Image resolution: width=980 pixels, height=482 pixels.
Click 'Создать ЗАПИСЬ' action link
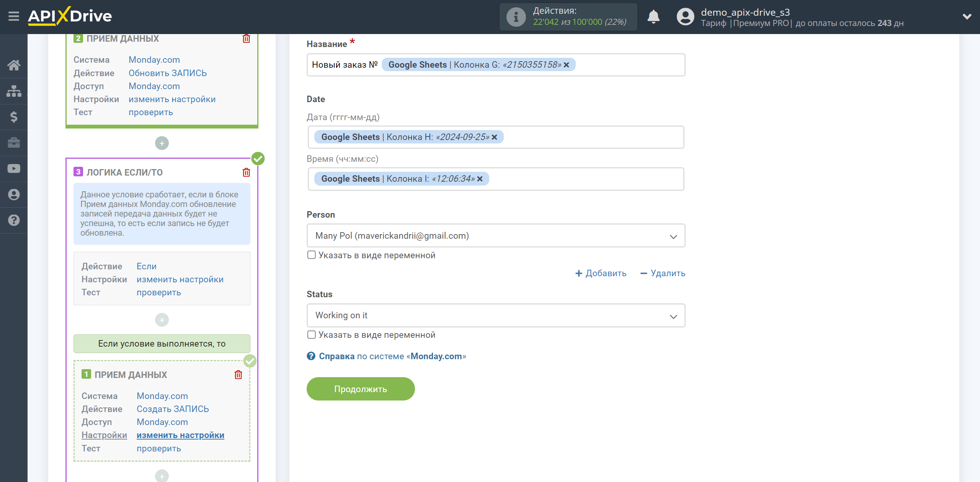(x=173, y=409)
